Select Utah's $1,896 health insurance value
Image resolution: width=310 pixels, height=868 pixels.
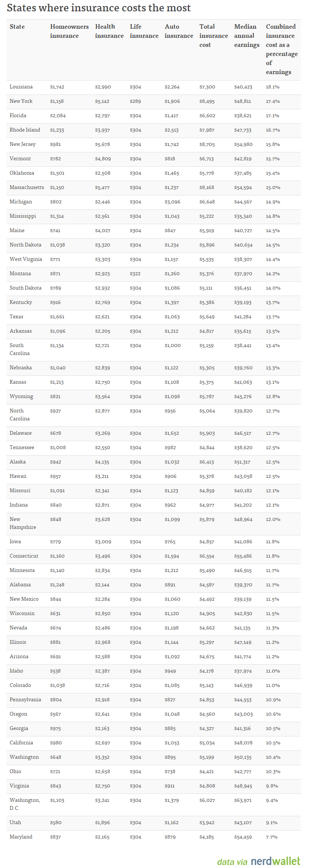(102, 823)
